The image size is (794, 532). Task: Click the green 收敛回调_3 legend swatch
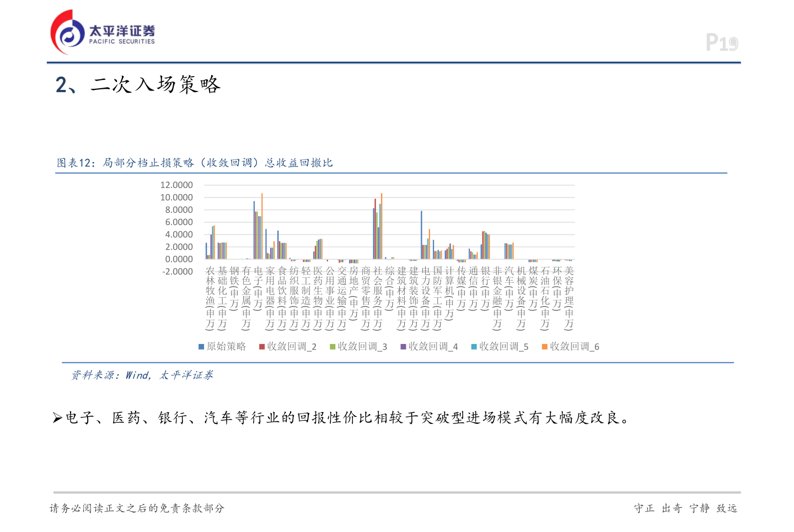(x=332, y=347)
